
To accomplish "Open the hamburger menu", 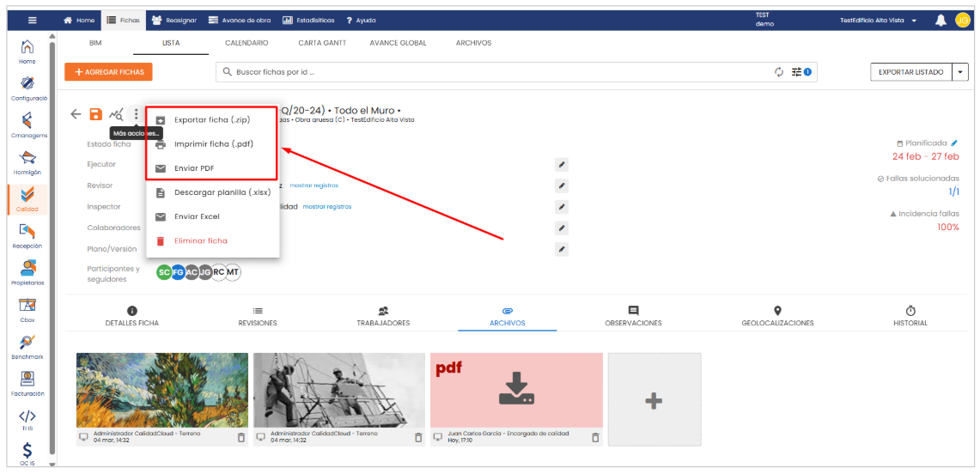I will [33, 21].
